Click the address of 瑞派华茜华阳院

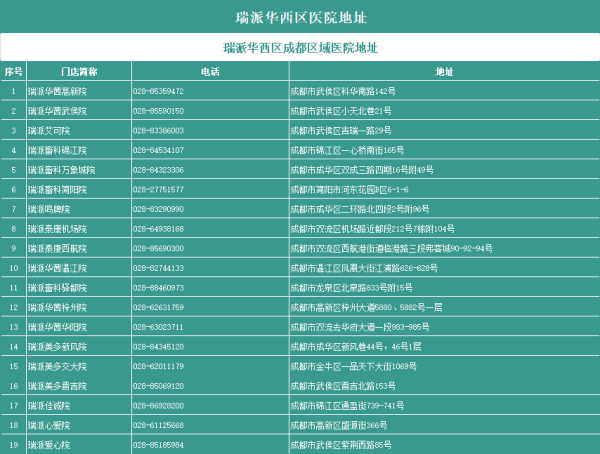[x=360, y=327]
